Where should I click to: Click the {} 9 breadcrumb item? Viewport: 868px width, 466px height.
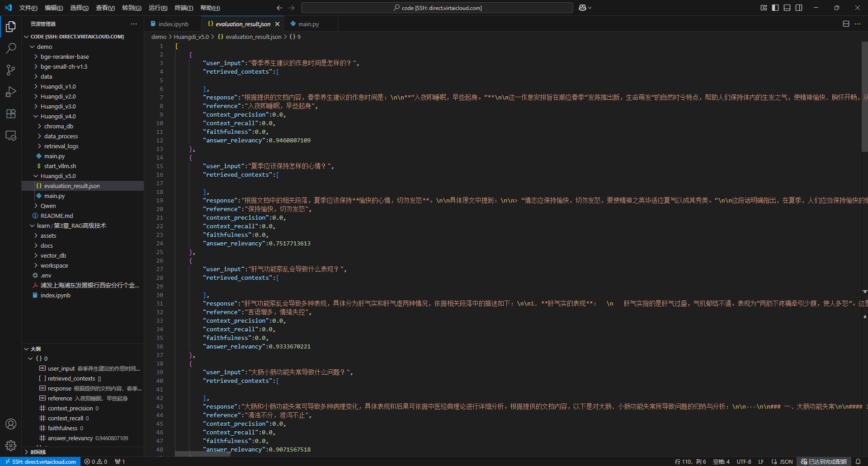pyautogui.click(x=295, y=37)
